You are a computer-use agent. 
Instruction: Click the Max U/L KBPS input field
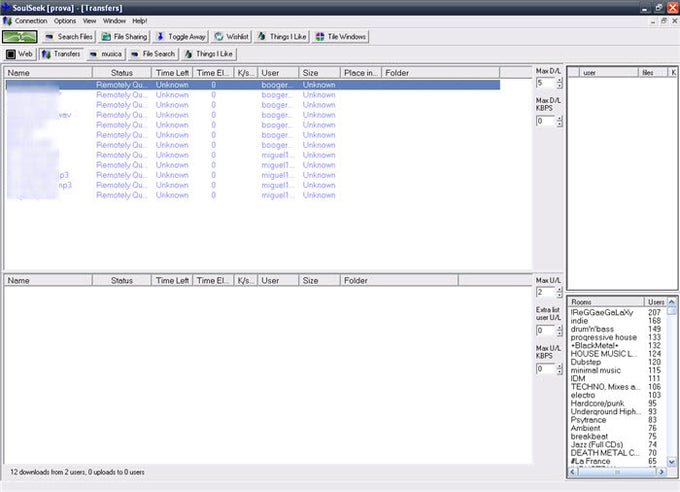pyautogui.click(x=546, y=369)
